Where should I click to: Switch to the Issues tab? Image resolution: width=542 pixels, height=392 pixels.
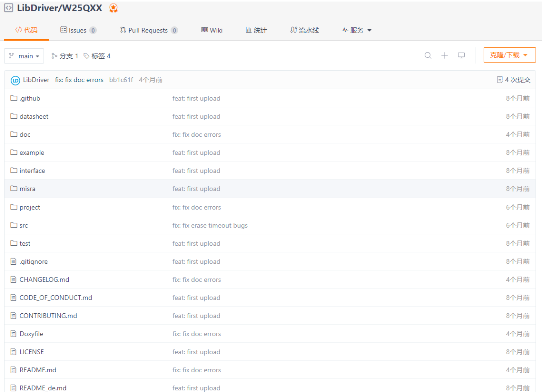[78, 30]
